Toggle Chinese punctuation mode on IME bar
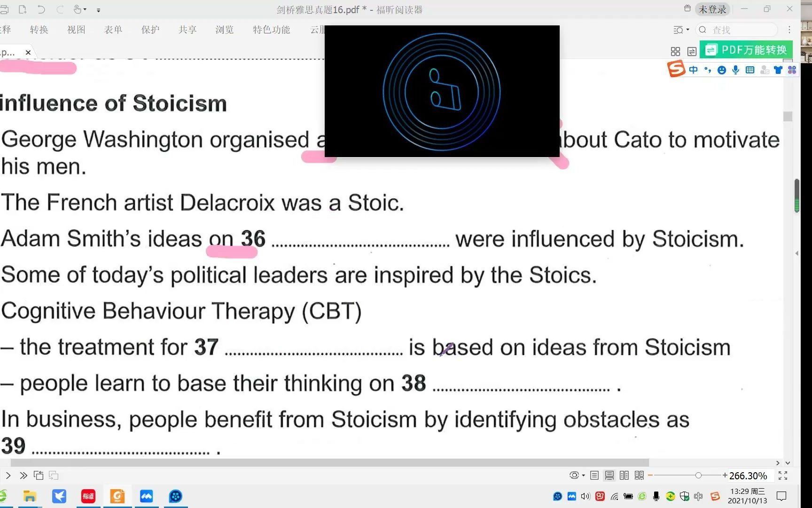The height and width of the screenshot is (508, 812). [x=707, y=70]
